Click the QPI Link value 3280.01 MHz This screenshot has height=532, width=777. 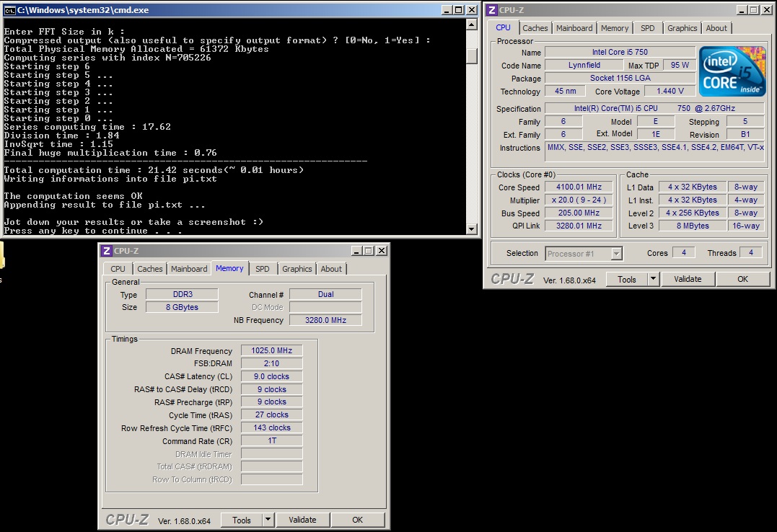coord(579,226)
